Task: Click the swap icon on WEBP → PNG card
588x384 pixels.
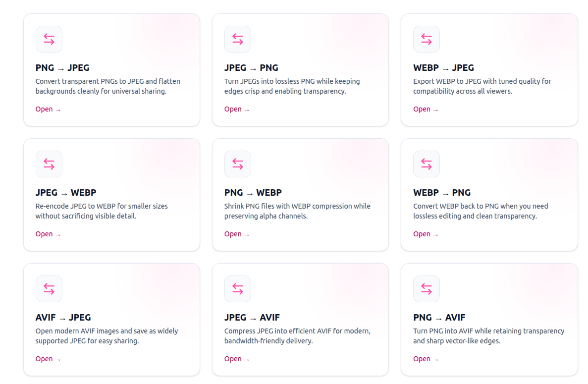Action: [x=426, y=164]
